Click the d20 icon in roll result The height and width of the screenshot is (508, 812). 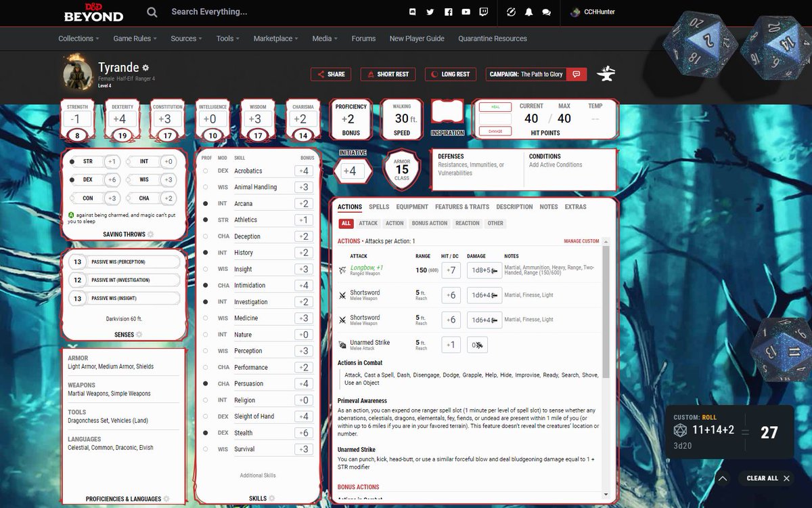[680, 431]
